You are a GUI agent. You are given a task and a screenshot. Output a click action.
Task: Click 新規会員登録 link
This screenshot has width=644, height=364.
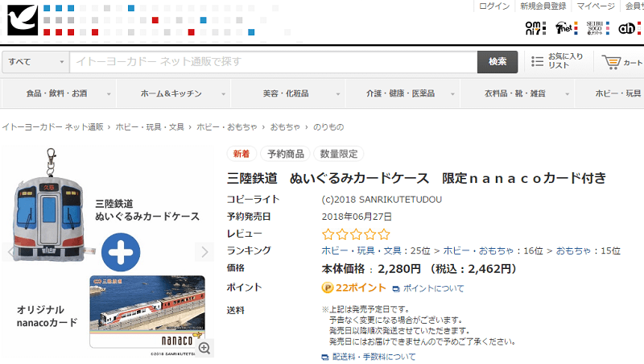(543, 6)
